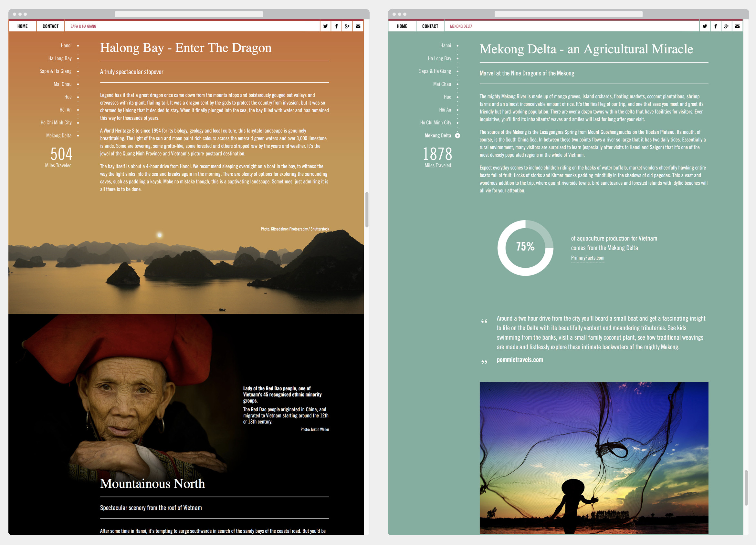Image resolution: width=756 pixels, height=545 pixels.
Task: Go to Hanoi in left window sidebar
Action: pyautogui.click(x=66, y=45)
